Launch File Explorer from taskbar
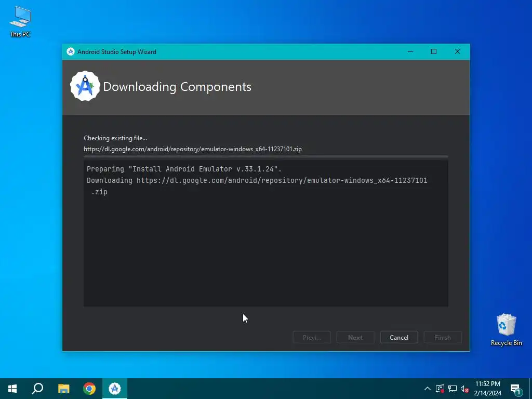The image size is (532, 399). 63,389
